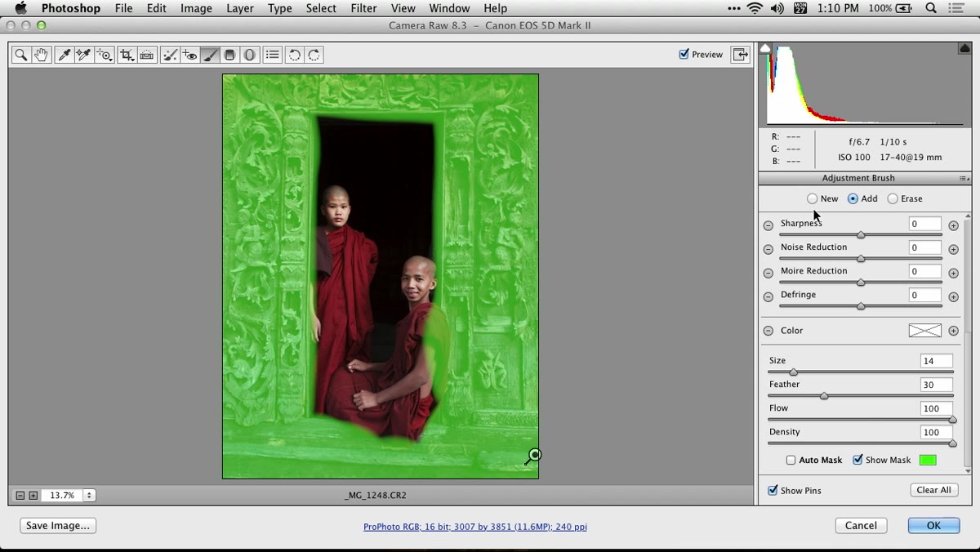
Task: Open the Window menu
Action: [449, 8]
